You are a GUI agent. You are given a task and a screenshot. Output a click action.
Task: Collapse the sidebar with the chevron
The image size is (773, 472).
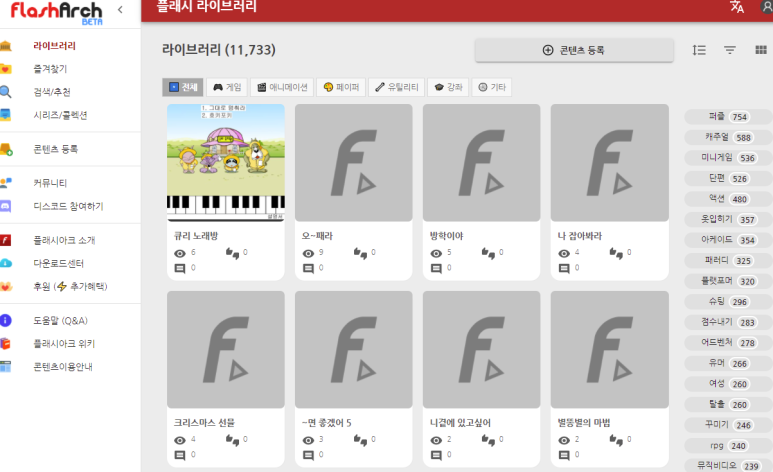coord(121,10)
